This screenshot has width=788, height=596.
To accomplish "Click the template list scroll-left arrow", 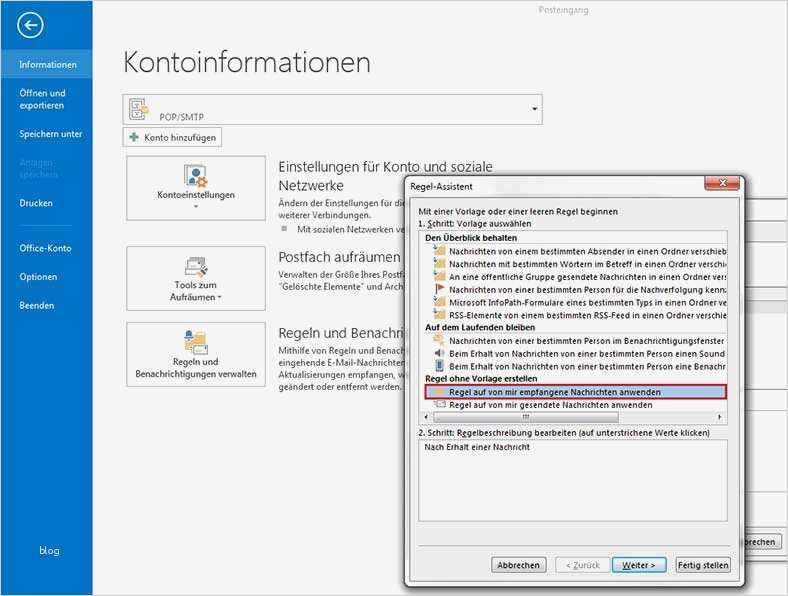I will [x=426, y=417].
